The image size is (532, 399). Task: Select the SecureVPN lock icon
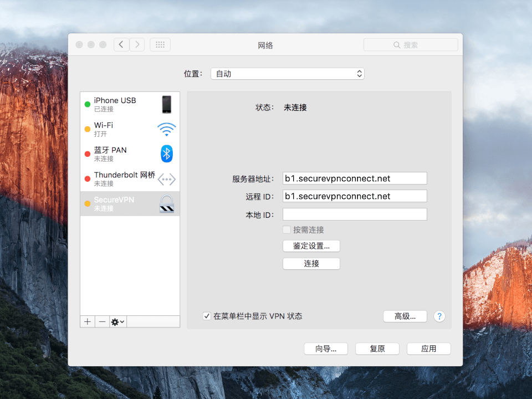coord(166,203)
